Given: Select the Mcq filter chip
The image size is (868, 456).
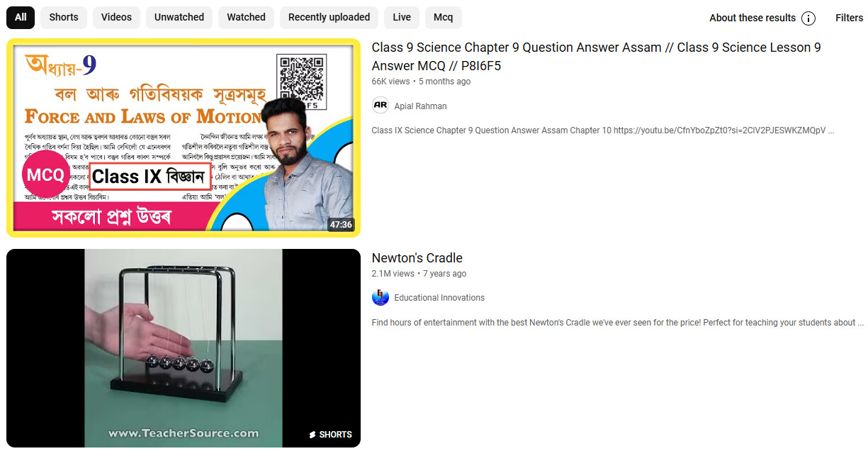Looking at the screenshot, I should coord(444,17).
